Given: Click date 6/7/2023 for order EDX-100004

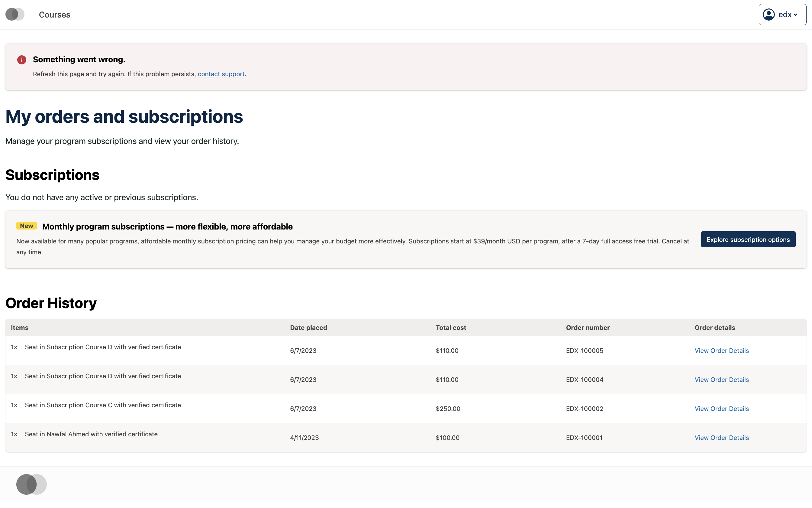Looking at the screenshot, I should click(x=303, y=380).
